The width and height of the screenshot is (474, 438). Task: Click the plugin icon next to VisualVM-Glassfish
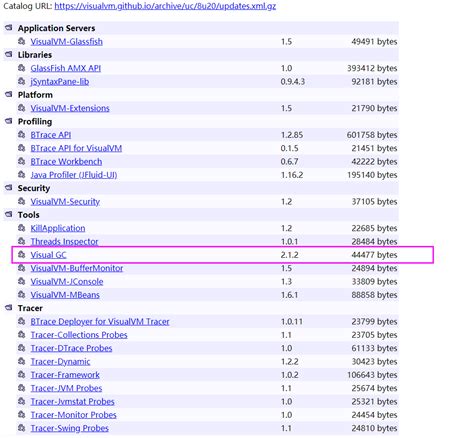tap(22, 41)
